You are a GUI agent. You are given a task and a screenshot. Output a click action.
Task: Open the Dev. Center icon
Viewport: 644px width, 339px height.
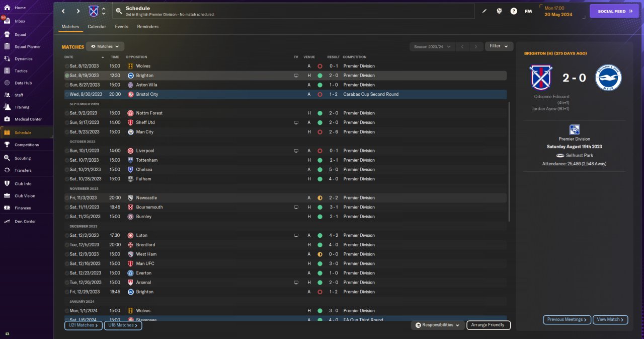(7, 222)
